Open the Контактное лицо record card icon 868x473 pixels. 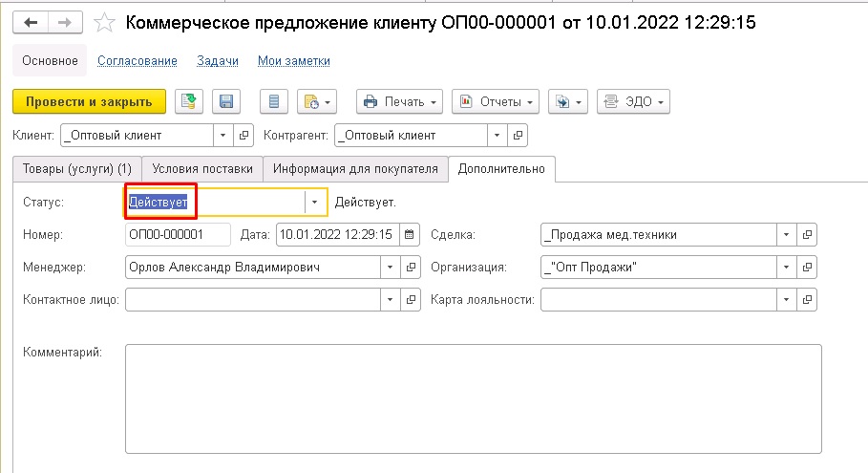click(x=411, y=300)
